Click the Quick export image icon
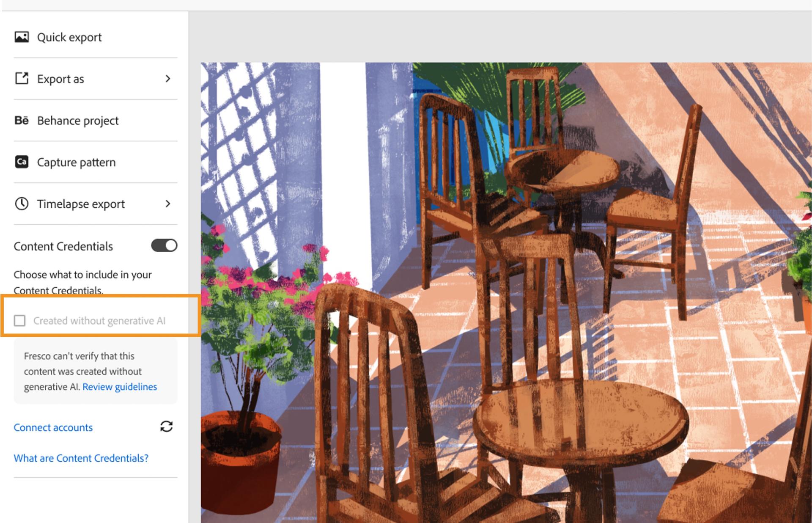Screen dimensions: 812x523 [22, 37]
